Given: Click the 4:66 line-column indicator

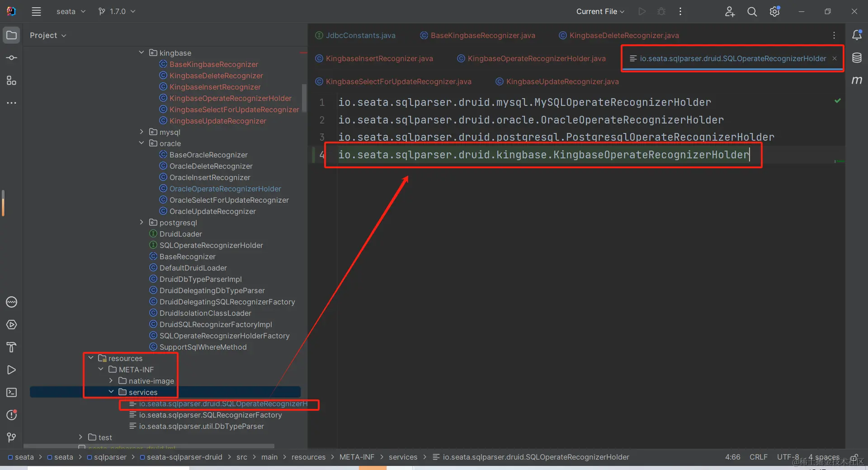Looking at the screenshot, I should (733, 457).
